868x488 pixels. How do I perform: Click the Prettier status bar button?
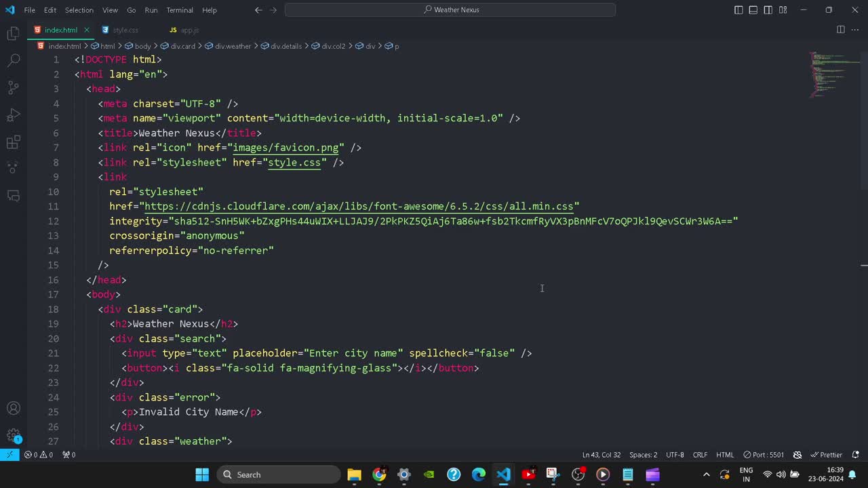click(x=827, y=455)
